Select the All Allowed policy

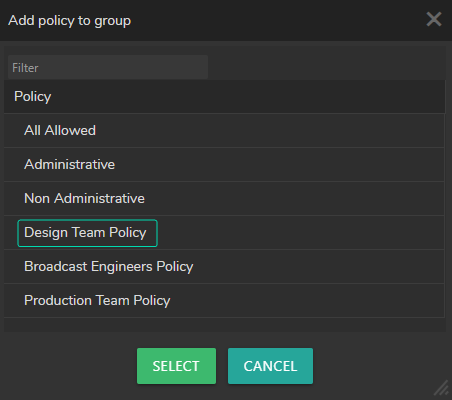point(224,131)
